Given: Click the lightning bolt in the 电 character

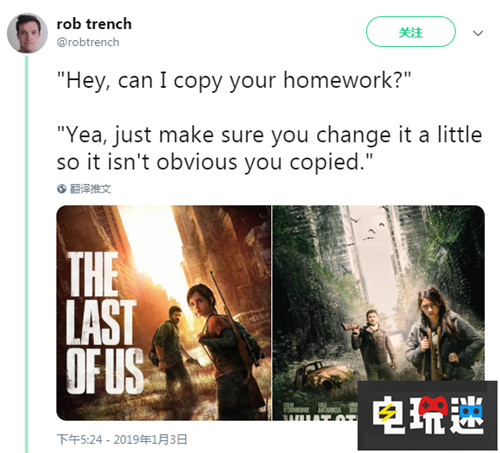Looking at the screenshot, I should pyautogui.click(x=387, y=414).
